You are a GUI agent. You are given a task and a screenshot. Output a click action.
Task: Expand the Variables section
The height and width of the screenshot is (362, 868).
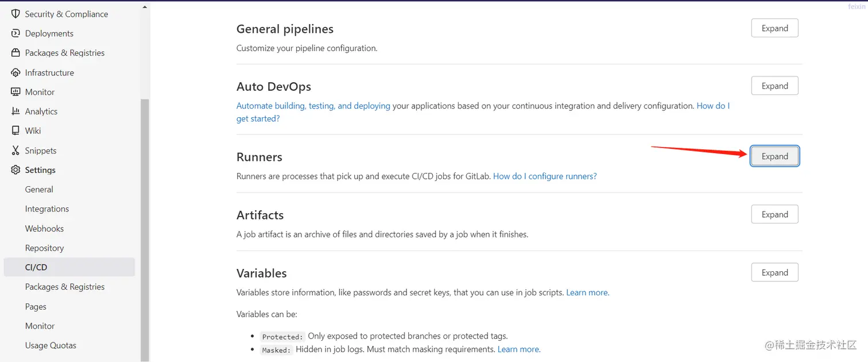coord(774,273)
